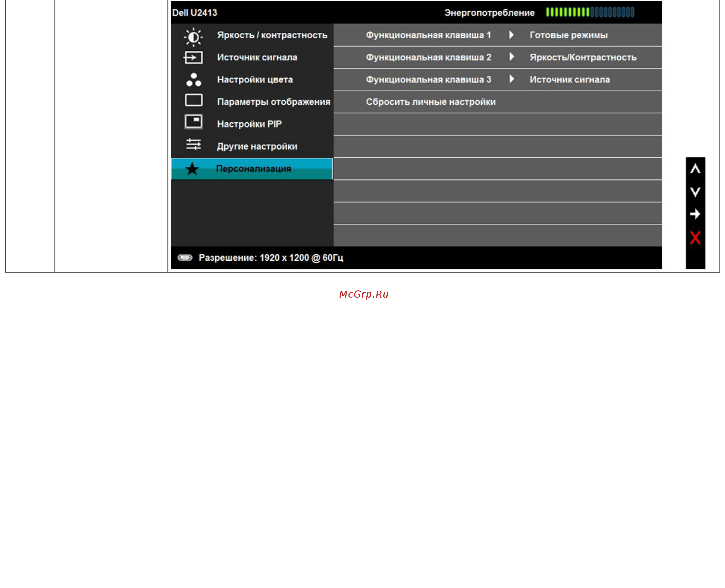The image size is (725, 588).
Task: Select Функциональная клавиша 3 option
Action: pos(428,80)
